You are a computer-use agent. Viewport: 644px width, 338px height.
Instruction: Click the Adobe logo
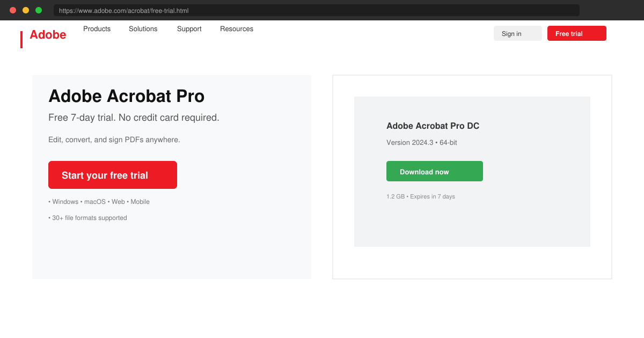tap(48, 35)
